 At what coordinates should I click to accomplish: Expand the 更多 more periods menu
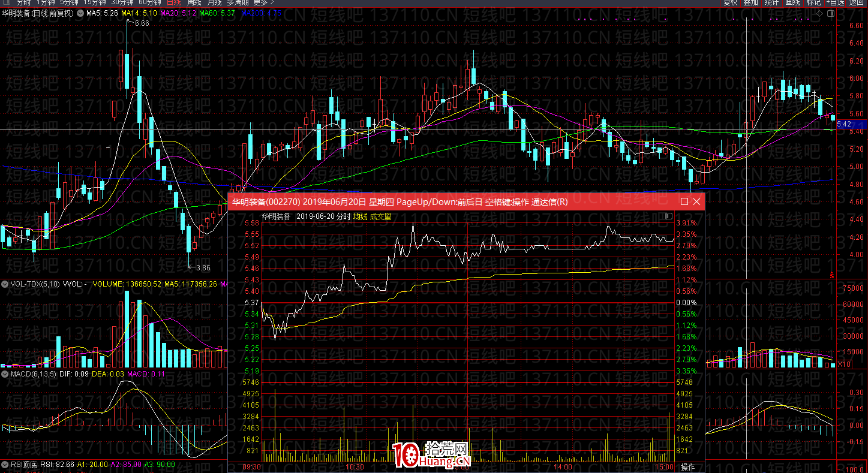[263, 3]
